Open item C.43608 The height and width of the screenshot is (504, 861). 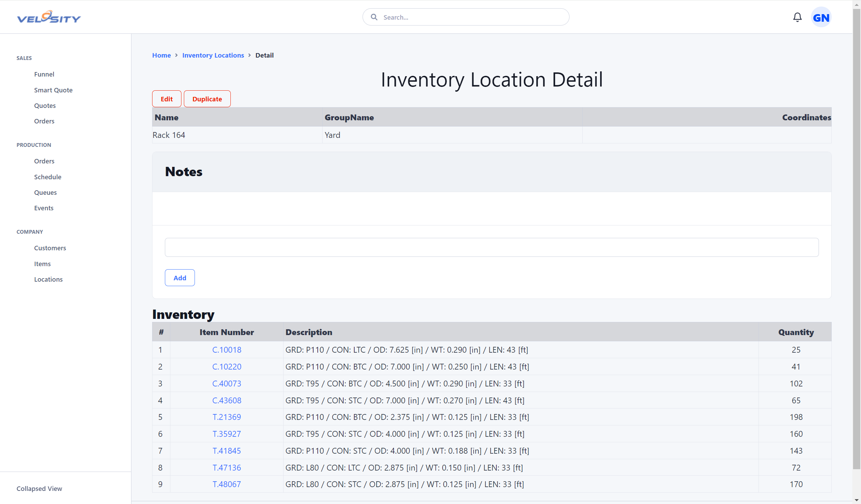(x=227, y=401)
